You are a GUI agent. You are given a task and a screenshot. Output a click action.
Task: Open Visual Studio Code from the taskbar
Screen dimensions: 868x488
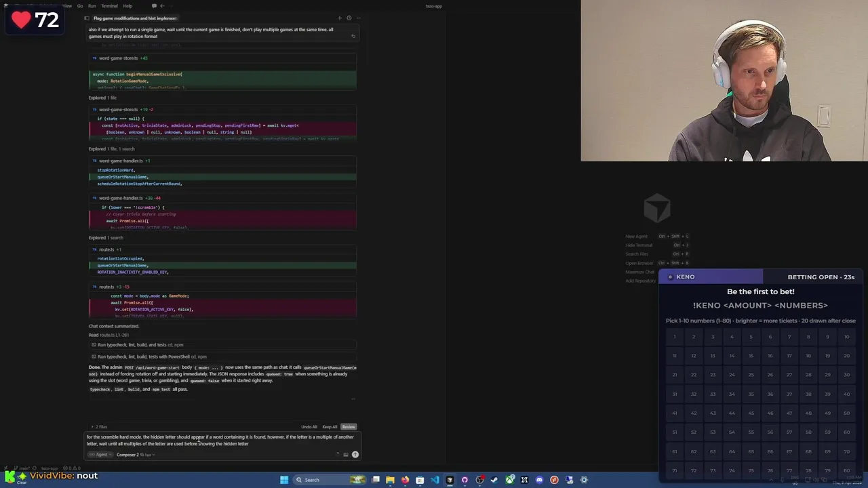pyautogui.click(x=435, y=480)
